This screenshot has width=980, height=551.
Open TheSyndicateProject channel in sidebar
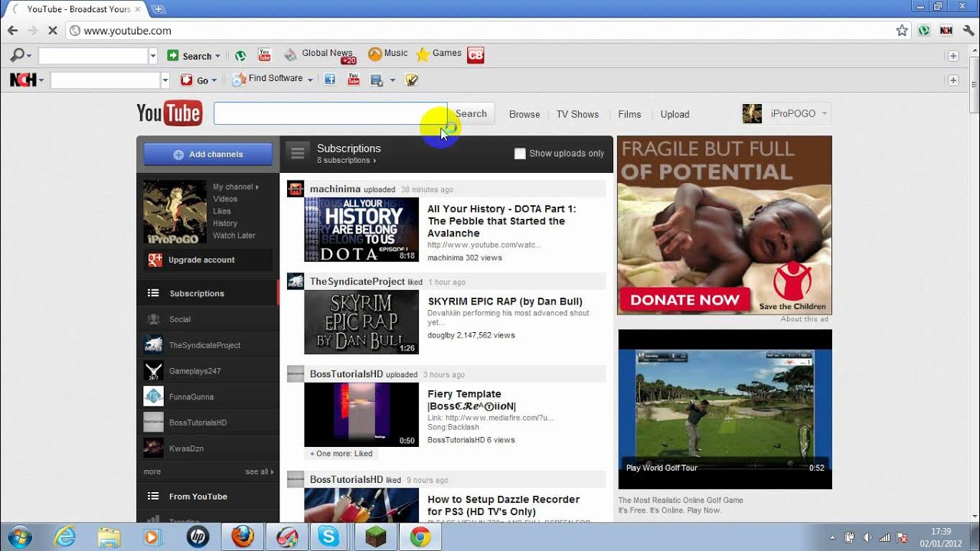pyautogui.click(x=204, y=345)
